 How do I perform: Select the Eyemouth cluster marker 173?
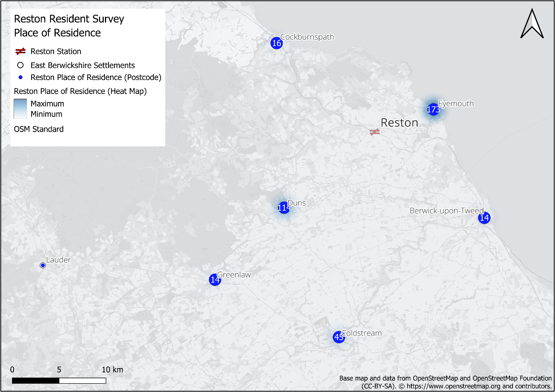click(433, 109)
